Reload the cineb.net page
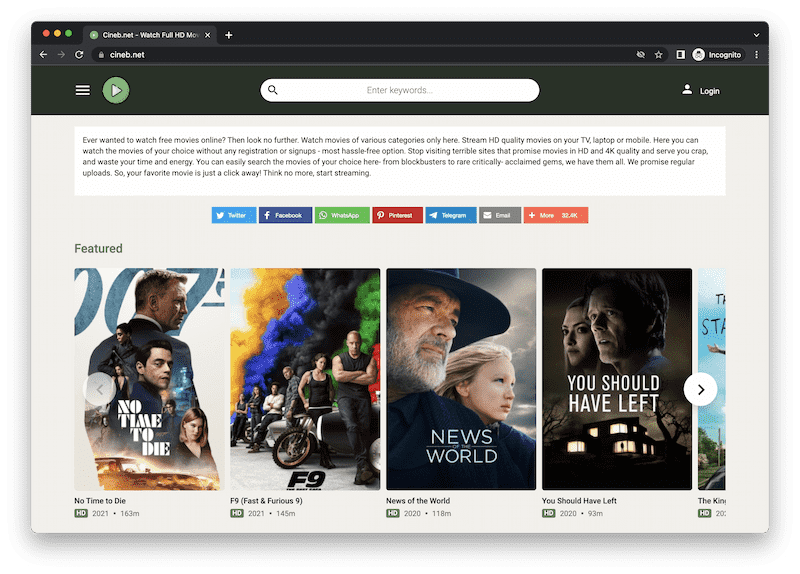Viewport: 800px width, 574px height. (79, 55)
